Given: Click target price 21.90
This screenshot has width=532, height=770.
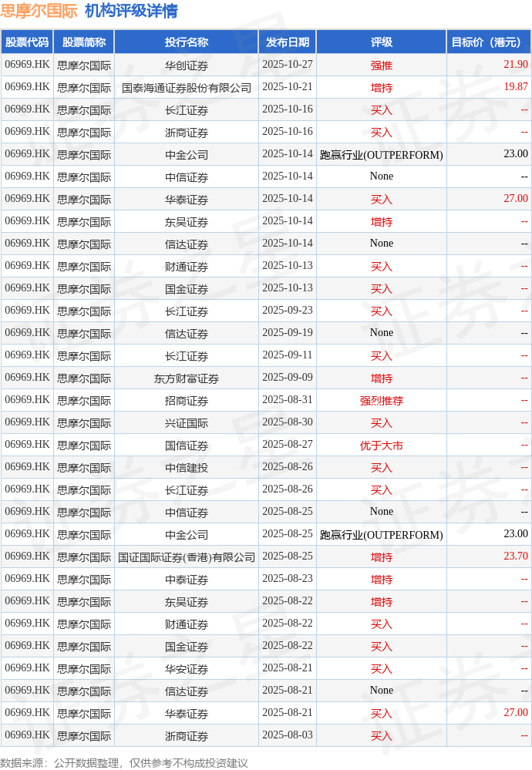Looking at the screenshot, I should [516, 64].
